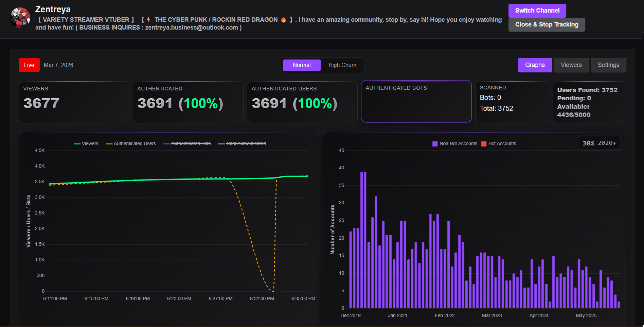Open the Graphs tab
The height and width of the screenshot is (327, 644).
(535, 65)
